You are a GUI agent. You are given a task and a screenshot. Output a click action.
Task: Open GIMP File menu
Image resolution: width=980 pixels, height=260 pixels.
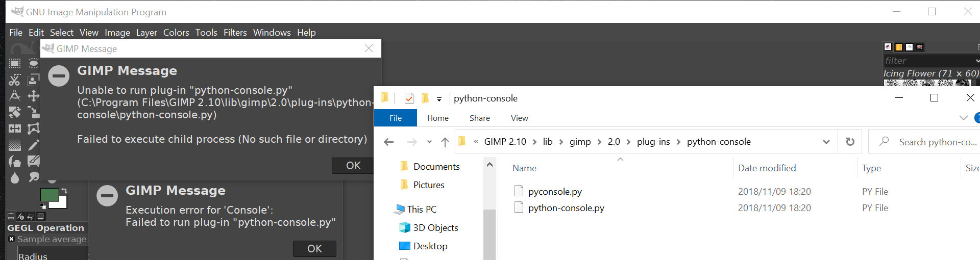point(16,33)
